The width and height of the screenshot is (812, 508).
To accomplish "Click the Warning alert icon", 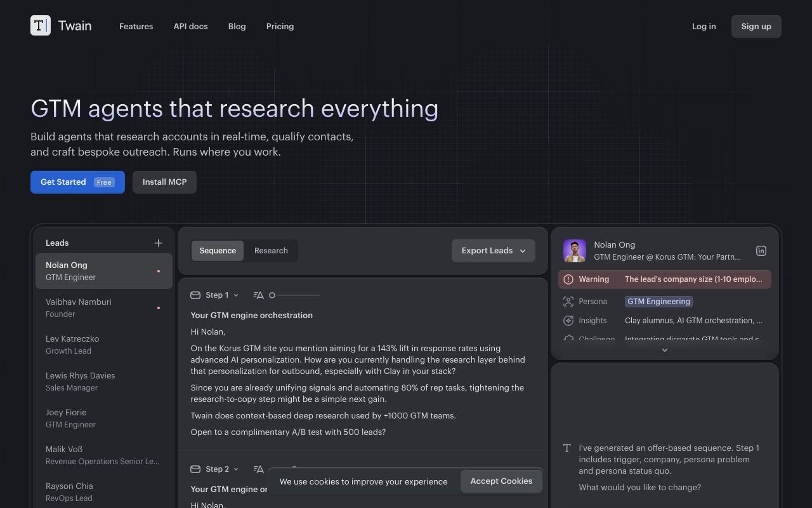I will (568, 279).
